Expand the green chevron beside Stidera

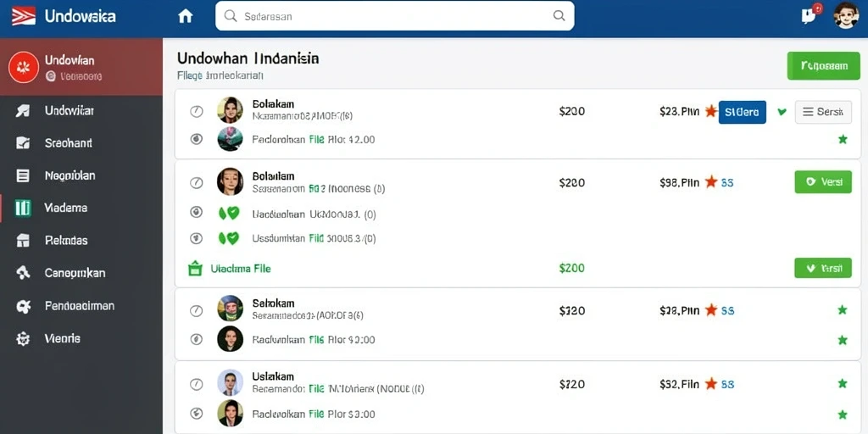pyautogui.click(x=782, y=112)
